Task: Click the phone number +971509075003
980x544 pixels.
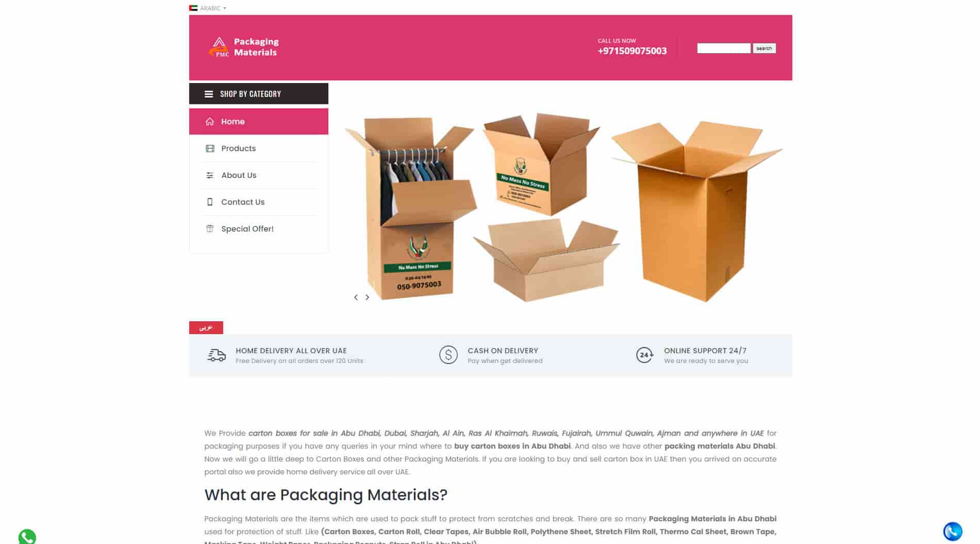Action: click(632, 51)
